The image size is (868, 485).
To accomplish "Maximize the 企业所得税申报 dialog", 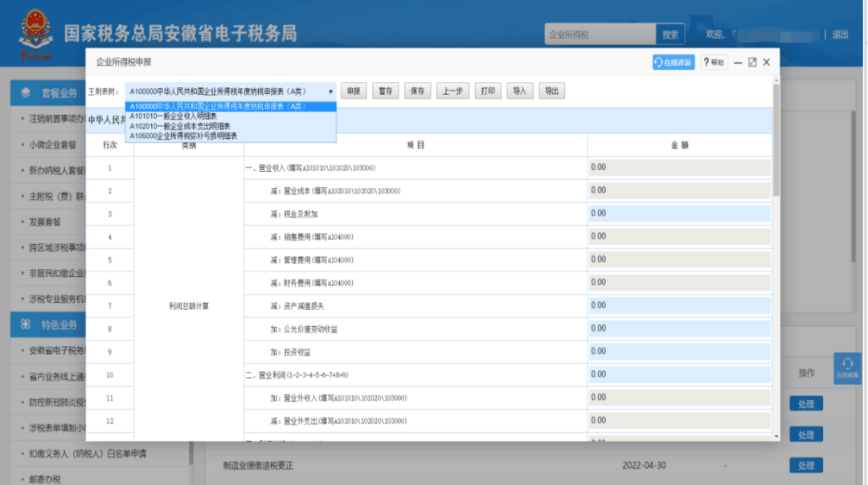I will 752,63.
